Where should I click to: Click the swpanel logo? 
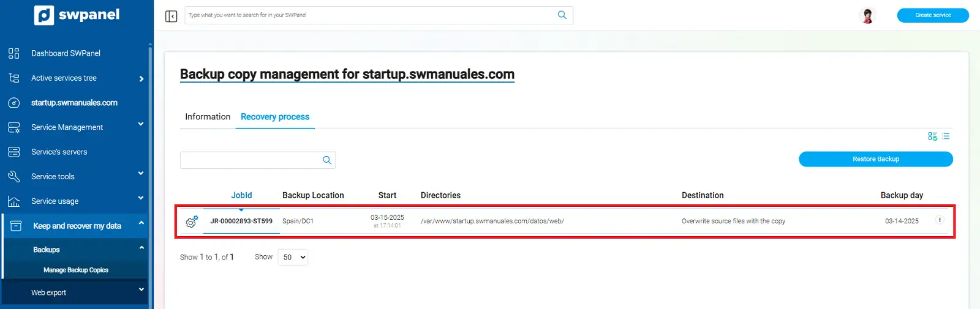point(77,15)
